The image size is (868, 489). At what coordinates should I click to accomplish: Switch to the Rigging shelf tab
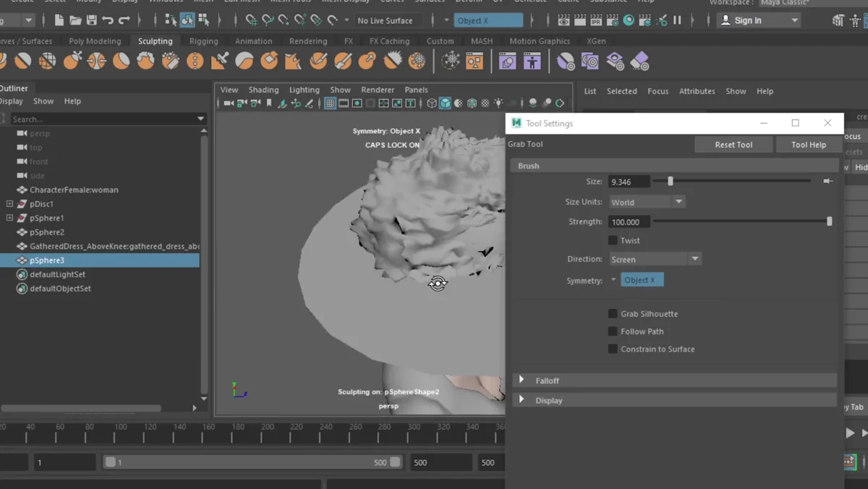[x=203, y=41]
